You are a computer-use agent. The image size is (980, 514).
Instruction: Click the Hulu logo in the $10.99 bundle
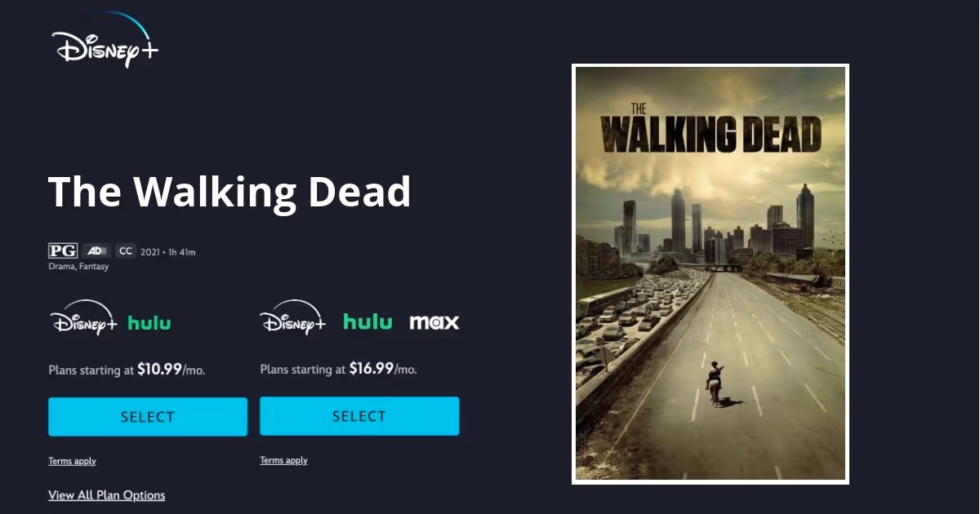coord(149,322)
